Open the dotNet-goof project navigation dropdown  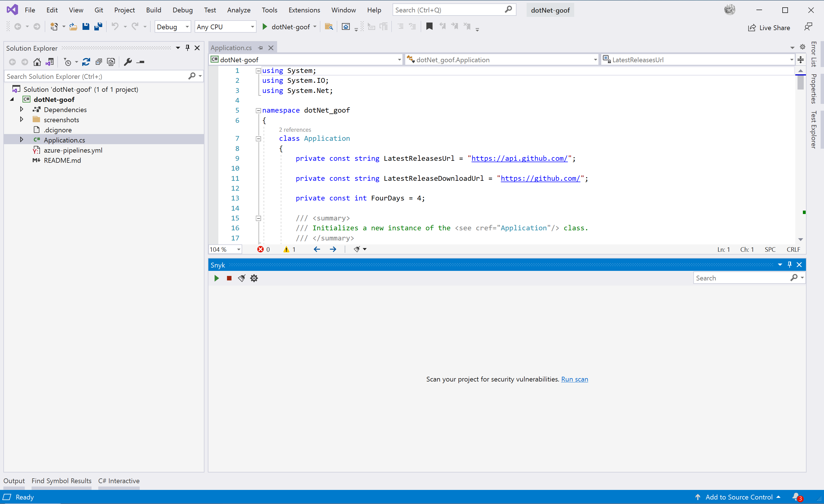tap(306, 59)
